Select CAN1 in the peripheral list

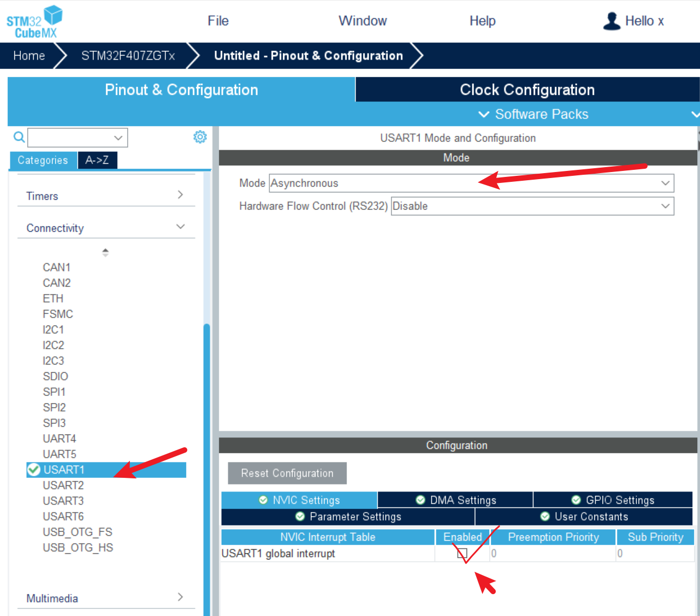(x=57, y=267)
